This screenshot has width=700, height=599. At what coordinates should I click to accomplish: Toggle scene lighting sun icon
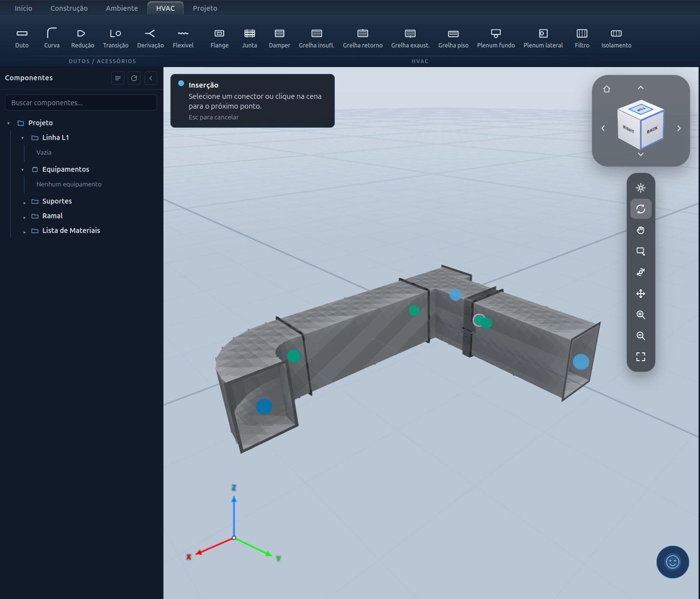[x=641, y=188]
